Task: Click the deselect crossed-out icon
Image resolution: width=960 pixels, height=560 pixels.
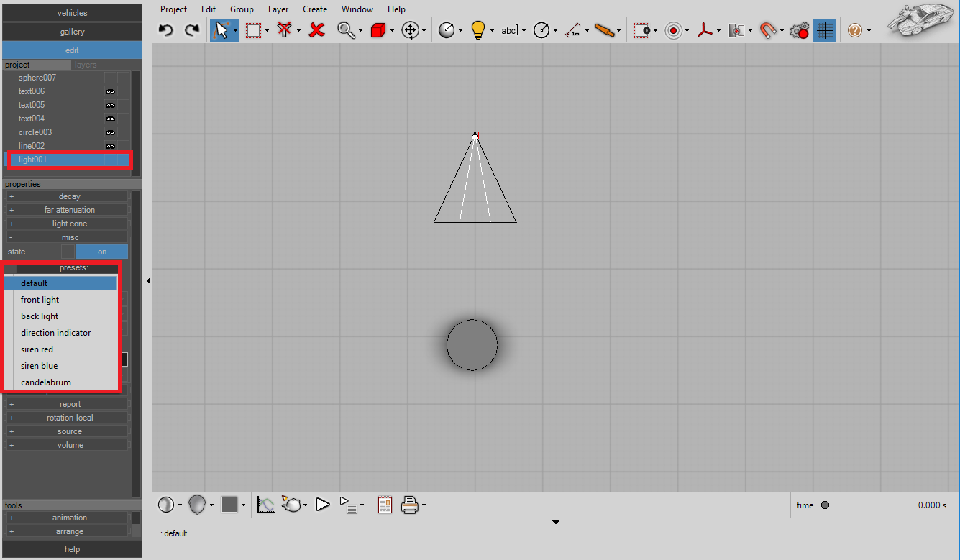Action: (285, 30)
